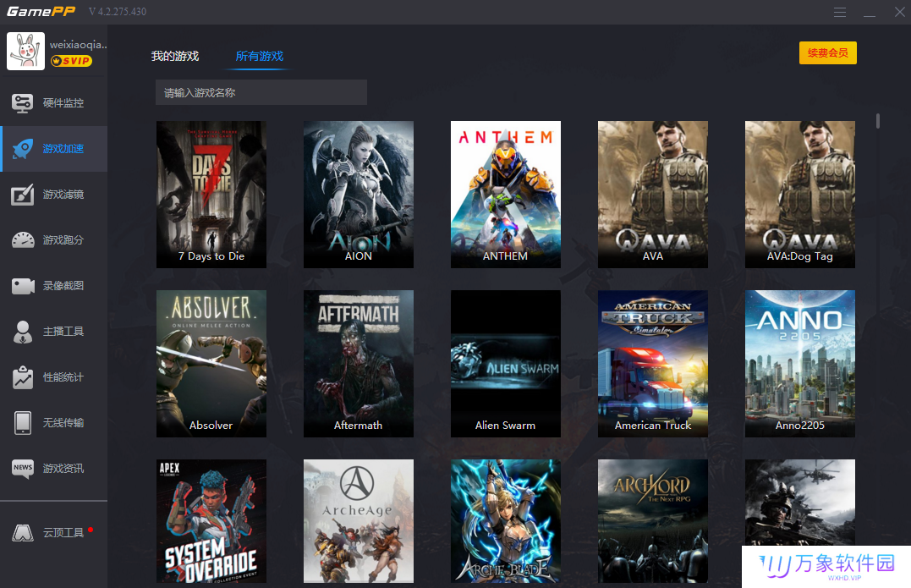Image resolution: width=911 pixels, height=588 pixels.
Task: Select the 7 Days to Die cover
Action: click(x=211, y=195)
